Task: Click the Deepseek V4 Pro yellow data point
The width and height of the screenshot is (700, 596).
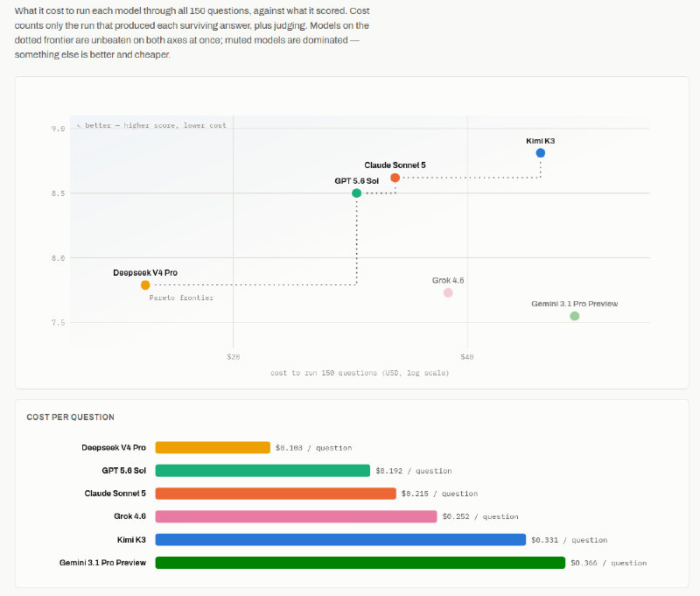Action: click(x=145, y=284)
